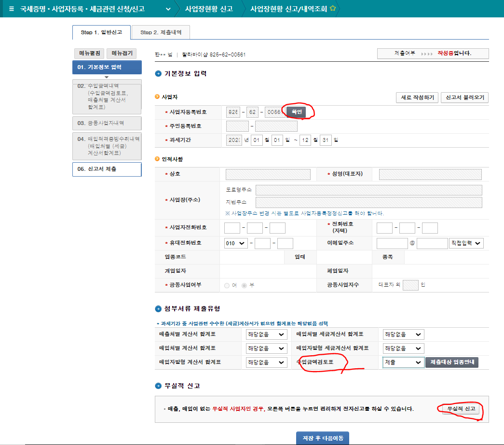Click the 상호 input field
The height and width of the screenshot is (445, 504).
point(268,174)
